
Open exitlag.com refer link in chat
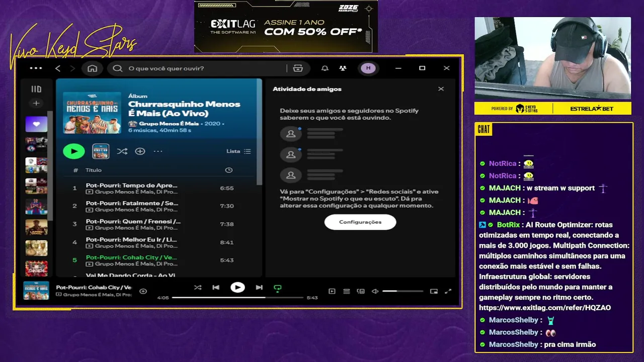tap(545, 308)
